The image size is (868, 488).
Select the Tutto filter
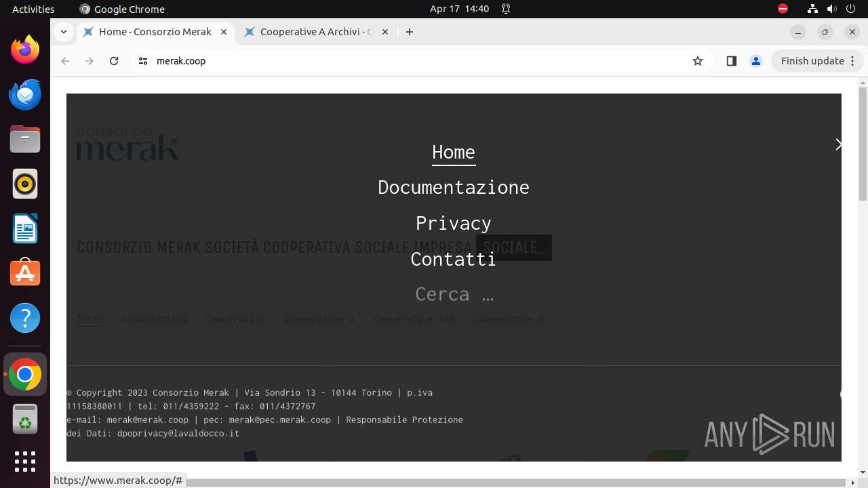click(x=90, y=319)
